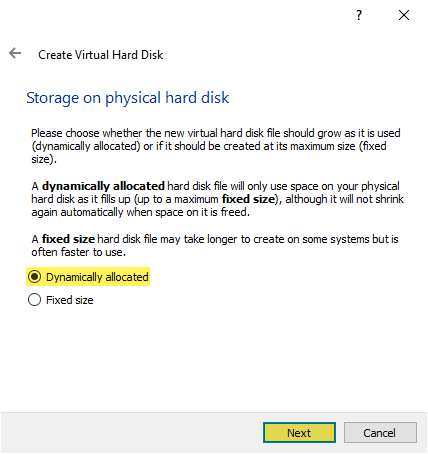This screenshot has height=454, width=428.
Task: Abort the wizard with Cancel
Action: pyautogui.click(x=380, y=433)
